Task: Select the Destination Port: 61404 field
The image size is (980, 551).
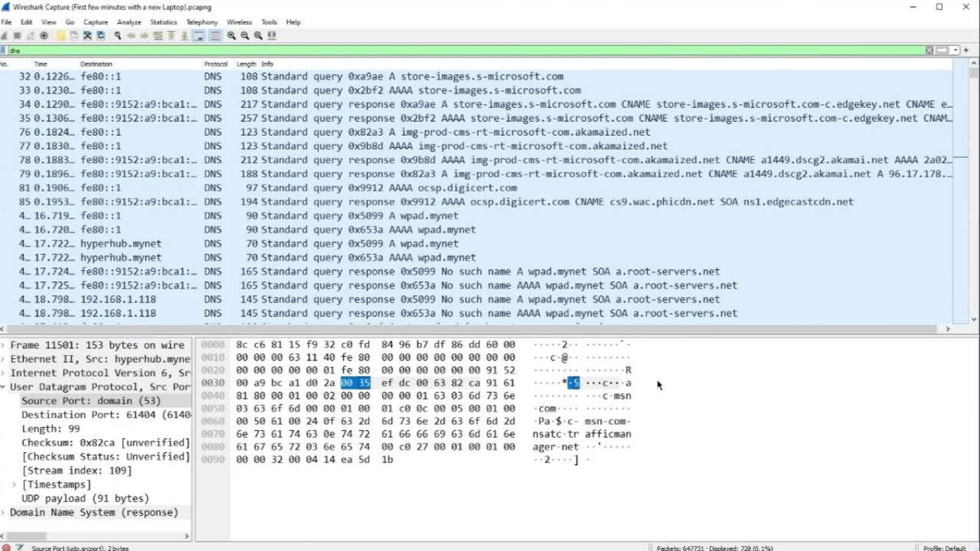Action: click(106, 415)
